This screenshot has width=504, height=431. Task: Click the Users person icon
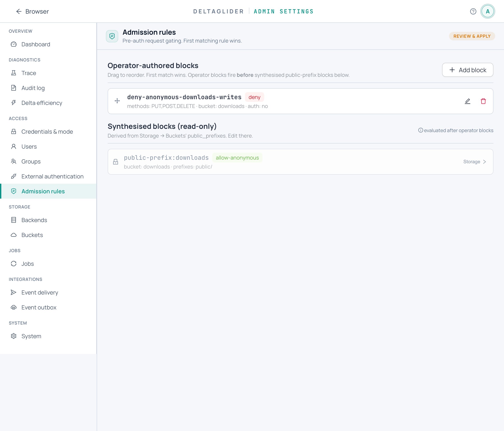(x=14, y=147)
